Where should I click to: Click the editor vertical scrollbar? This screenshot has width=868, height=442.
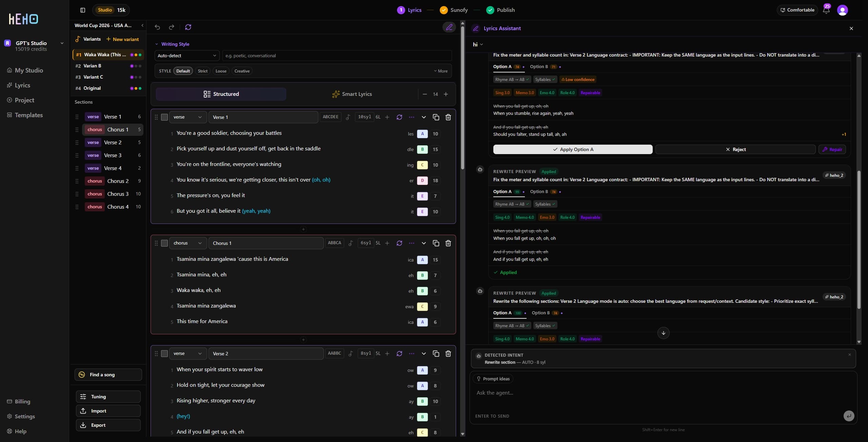click(x=462, y=98)
